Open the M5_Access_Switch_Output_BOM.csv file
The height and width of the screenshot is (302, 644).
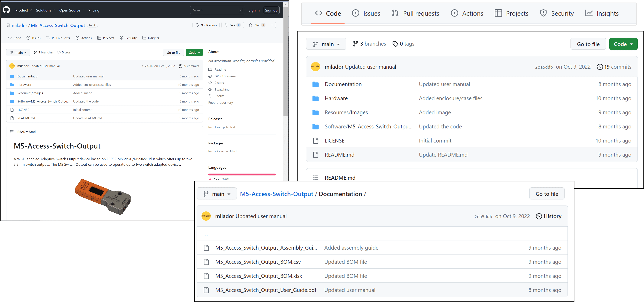[258, 262]
